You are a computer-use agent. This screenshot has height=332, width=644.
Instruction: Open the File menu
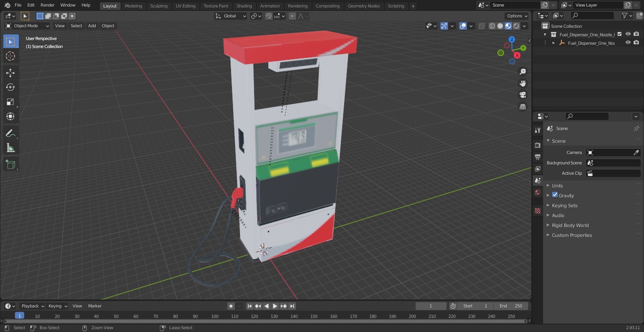coord(18,5)
